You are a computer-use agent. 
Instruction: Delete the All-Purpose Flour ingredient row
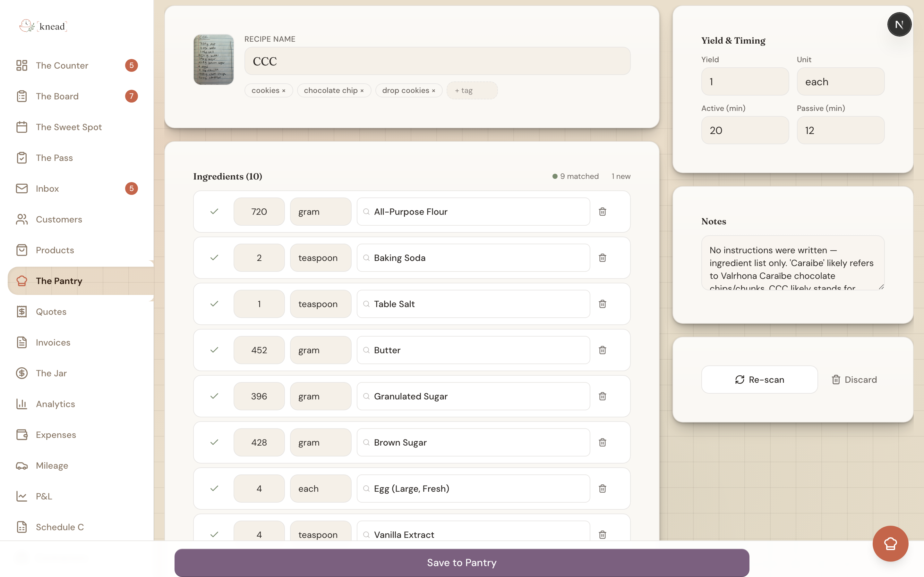[x=603, y=212]
